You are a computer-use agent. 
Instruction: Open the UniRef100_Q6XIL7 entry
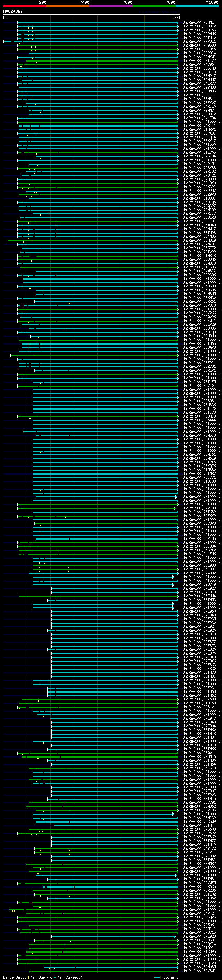pos(199,95)
